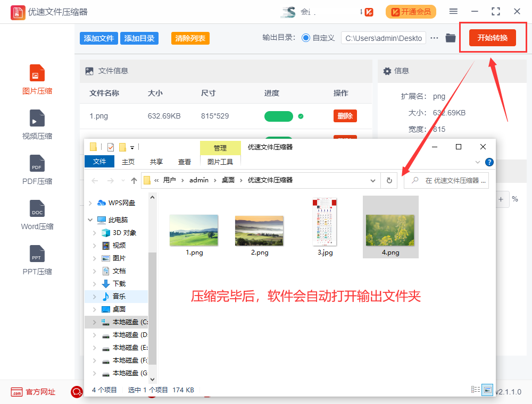This screenshot has height=404, width=532.
Task: Collapse the 此电脑 tree node
Action: point(90,220)
